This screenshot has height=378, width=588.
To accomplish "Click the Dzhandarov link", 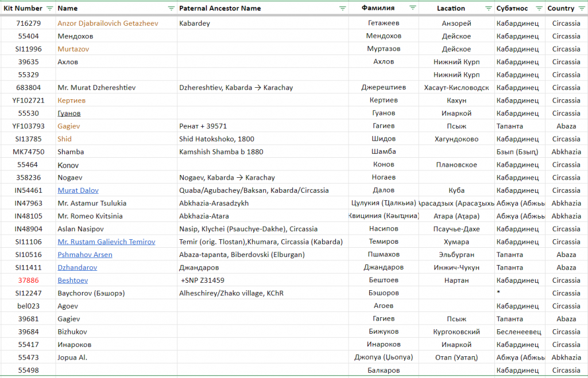I will coord(77,267).
